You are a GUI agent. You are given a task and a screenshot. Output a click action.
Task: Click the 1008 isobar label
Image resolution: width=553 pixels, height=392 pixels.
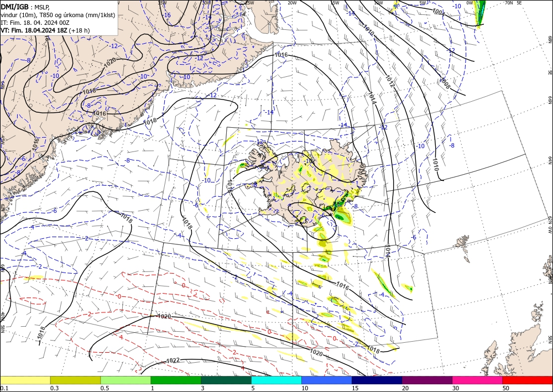pyautogui.click(x=445, y=83)
